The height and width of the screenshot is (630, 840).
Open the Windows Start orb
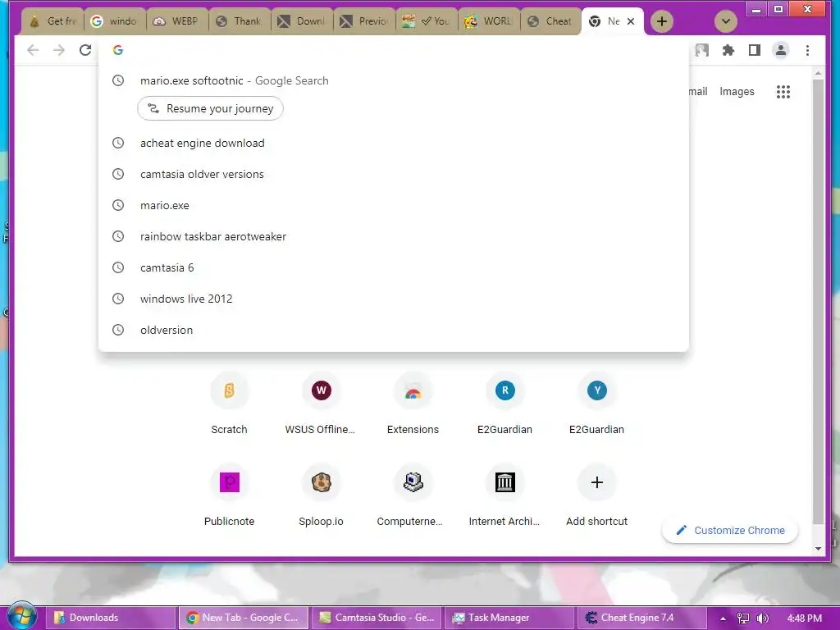pos(22,616)
